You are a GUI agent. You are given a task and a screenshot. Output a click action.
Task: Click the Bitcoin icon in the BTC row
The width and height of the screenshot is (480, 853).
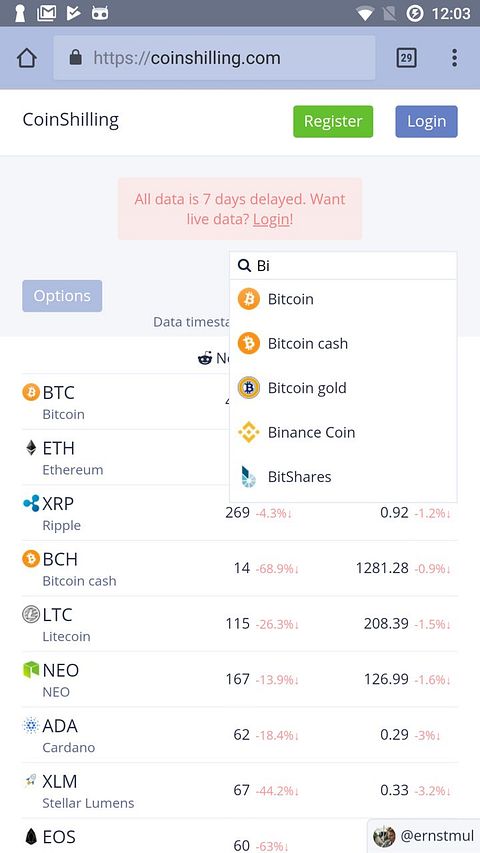[31, 392]
